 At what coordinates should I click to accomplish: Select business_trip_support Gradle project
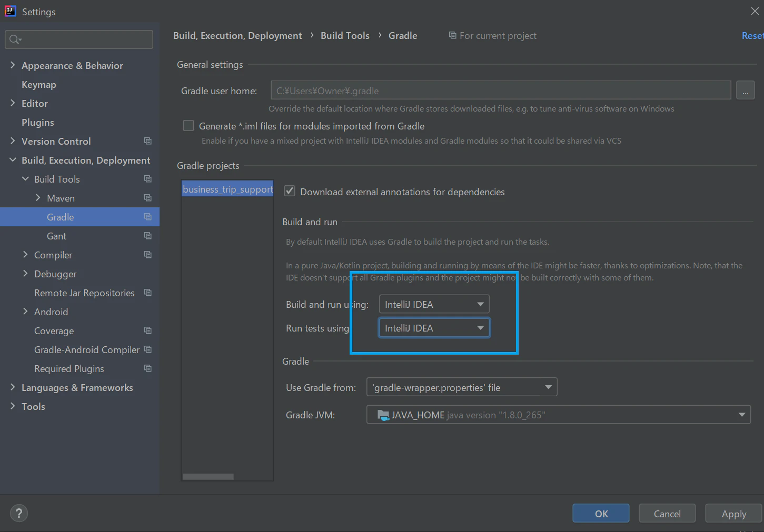(x=227, y=189)
